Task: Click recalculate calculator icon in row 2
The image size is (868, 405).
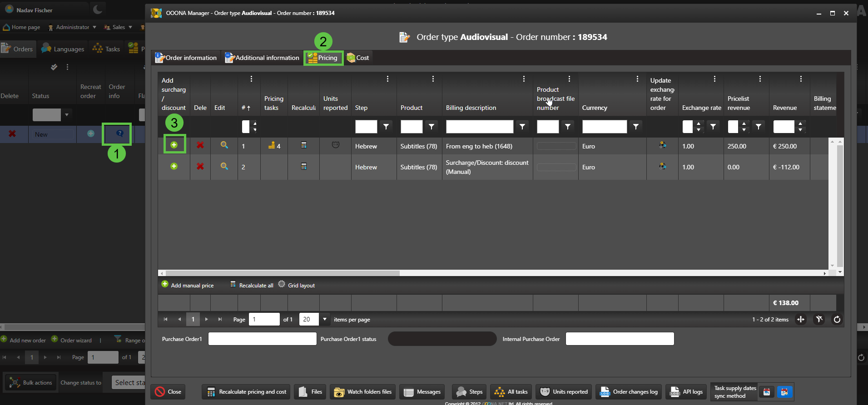Action: coord(303,167)
